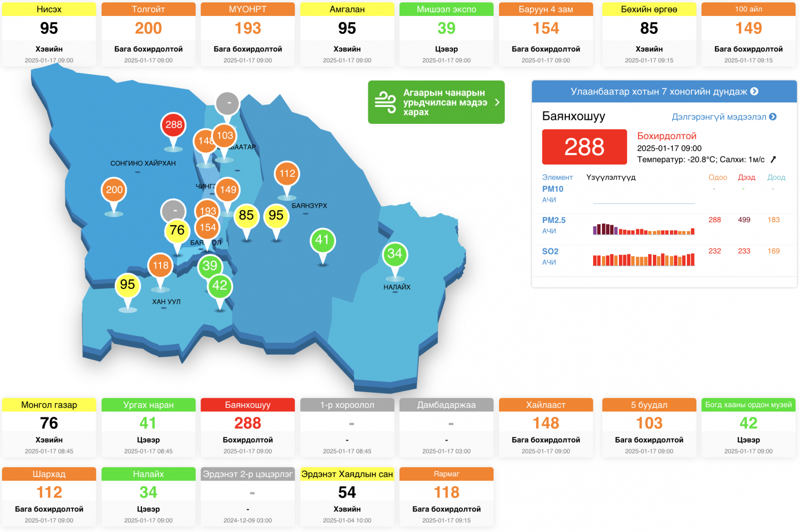Viewport: 800px width, 532px height.
Task: Select the МҮОНРТ station card
Action: 248,34
